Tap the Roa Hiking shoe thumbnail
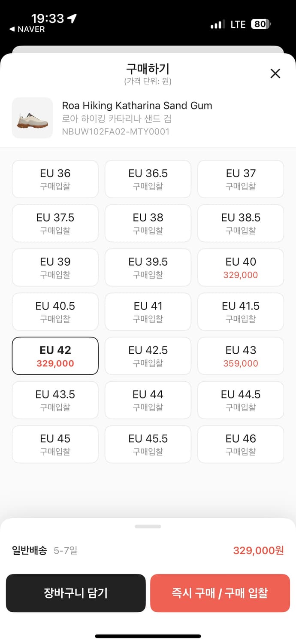Image resolution: width=296 pixels, height=644 pixels. click(x=32, y=118)
